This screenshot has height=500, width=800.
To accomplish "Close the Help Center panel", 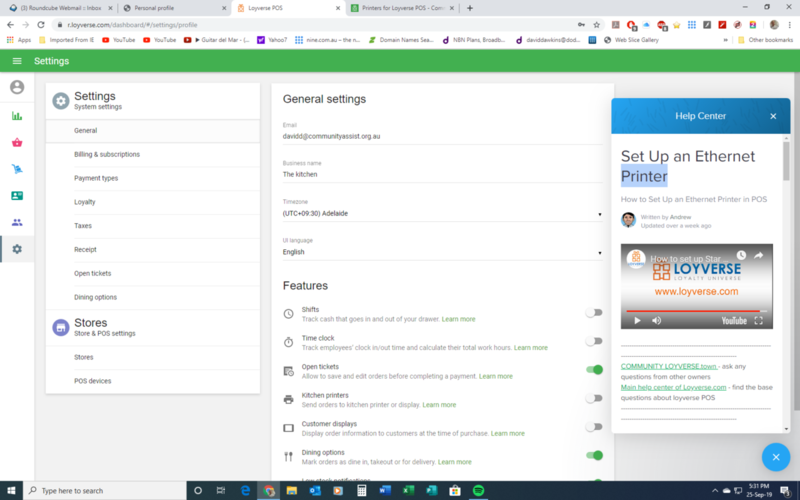I will 773,116.
